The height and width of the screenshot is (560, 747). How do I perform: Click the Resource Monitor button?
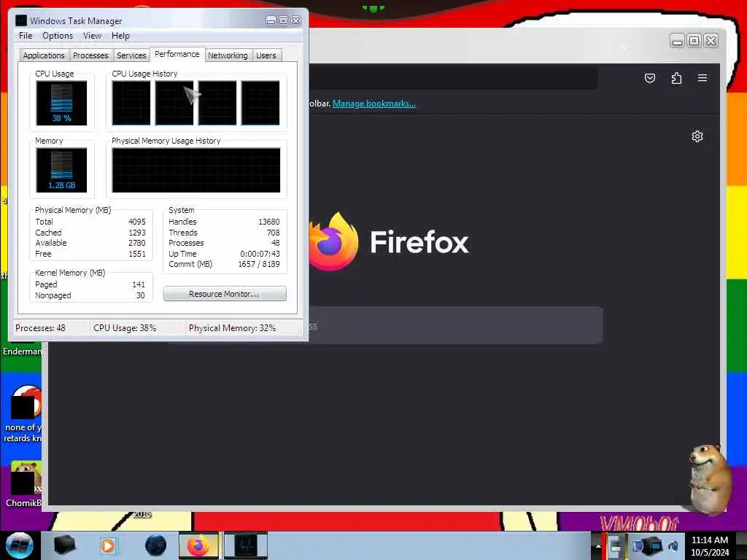[x=225, y=294]
